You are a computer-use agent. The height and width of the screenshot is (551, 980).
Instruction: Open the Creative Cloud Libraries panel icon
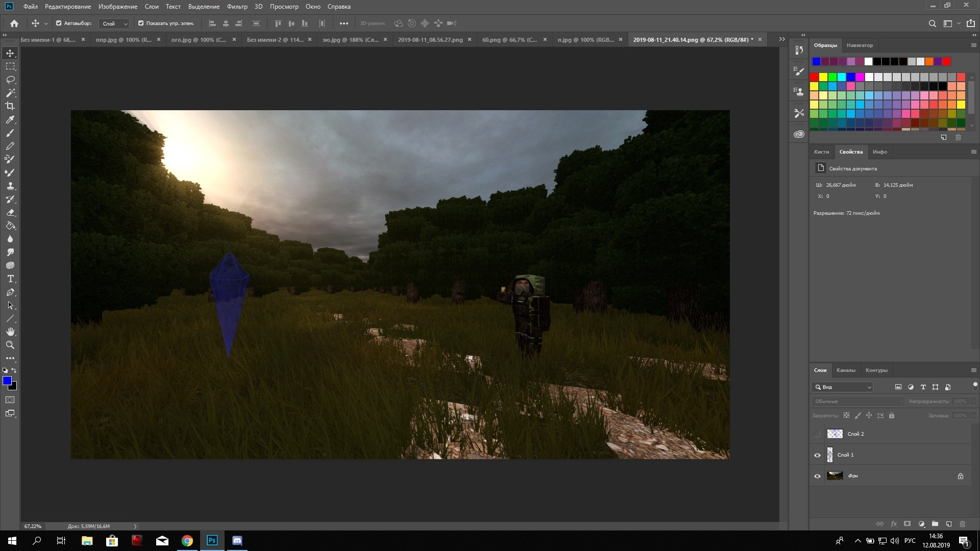coord(799,134)
